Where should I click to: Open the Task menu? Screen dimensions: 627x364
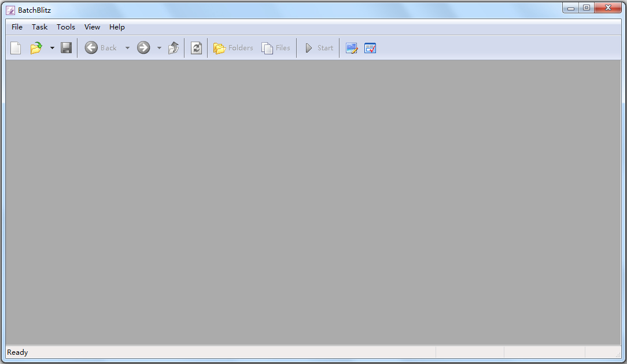39,27
